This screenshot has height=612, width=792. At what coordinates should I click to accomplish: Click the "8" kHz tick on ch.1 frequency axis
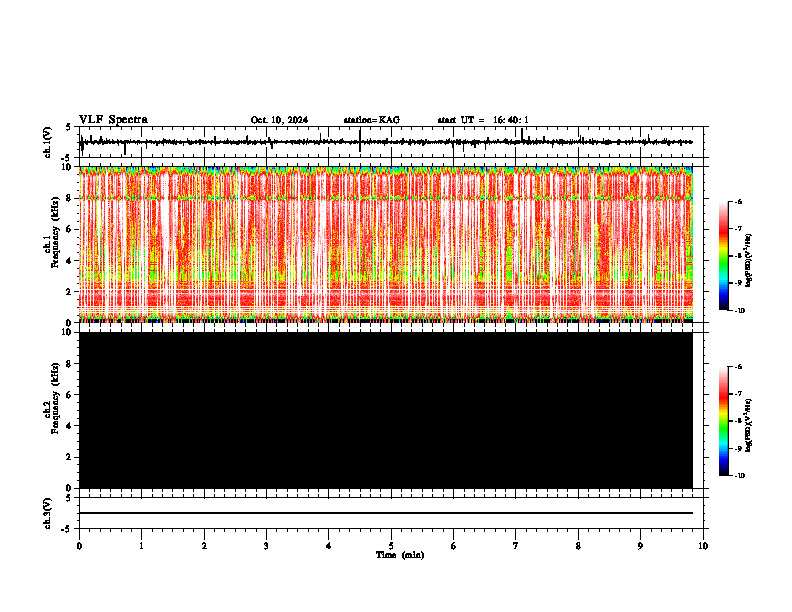68,198
